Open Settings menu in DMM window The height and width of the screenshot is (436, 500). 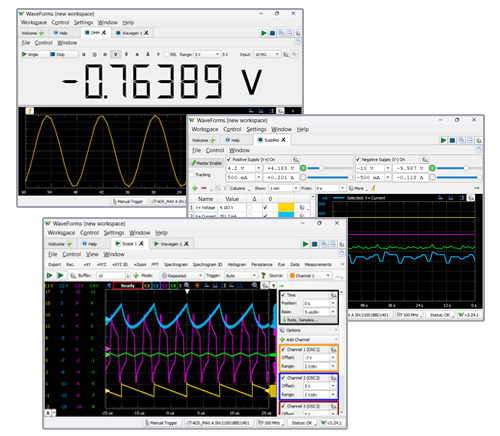pyautogui.click(x=83, y=22)
